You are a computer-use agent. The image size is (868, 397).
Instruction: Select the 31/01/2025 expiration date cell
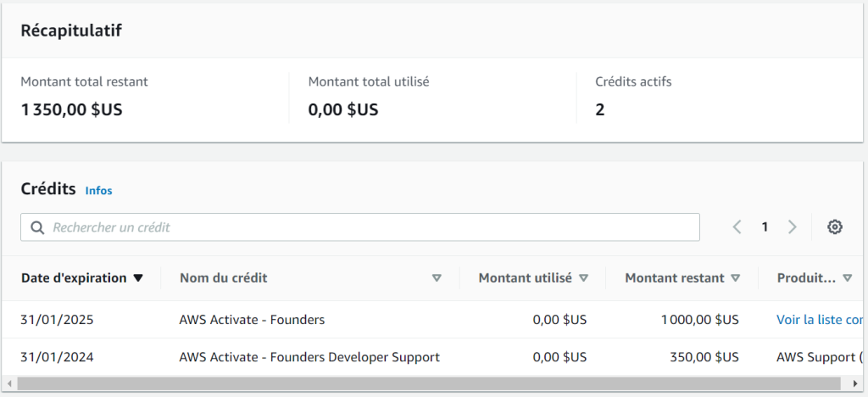[57, 320]
